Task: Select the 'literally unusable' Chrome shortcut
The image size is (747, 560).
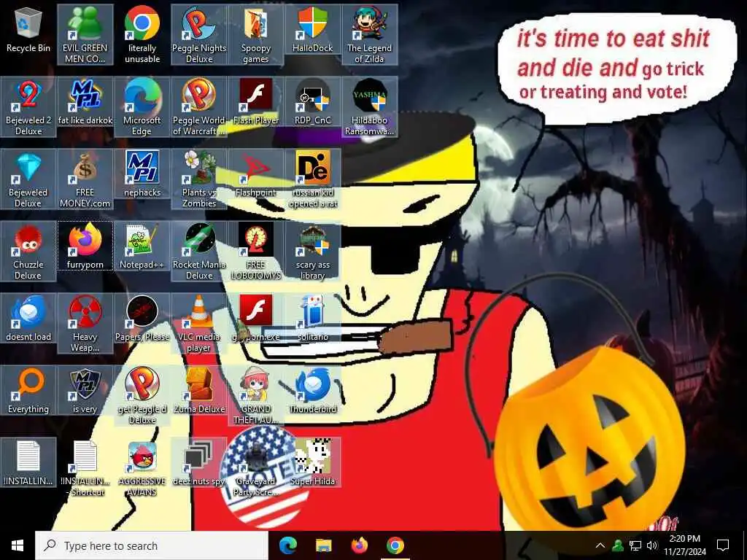Action: point(142,34)
